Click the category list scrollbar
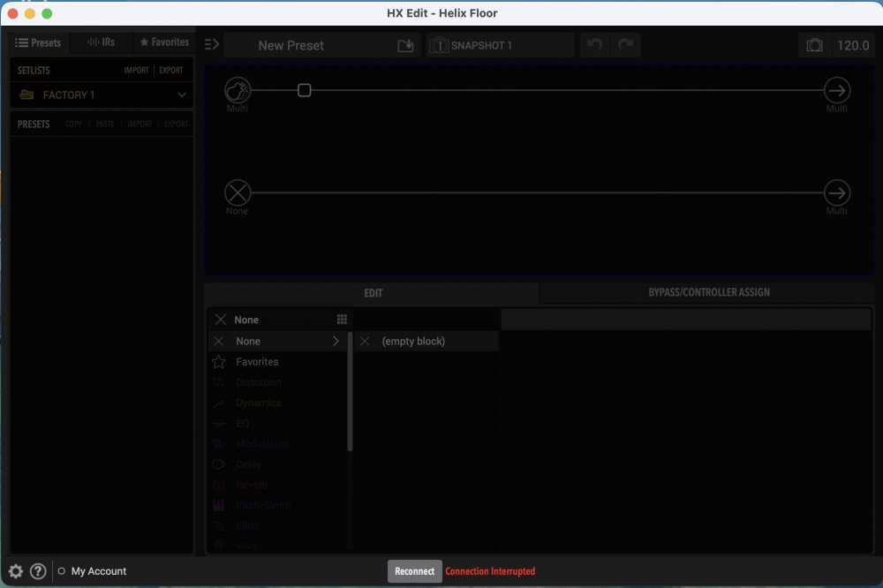The height and width of the screenshot is (588, 883). (x=350, y=392)
